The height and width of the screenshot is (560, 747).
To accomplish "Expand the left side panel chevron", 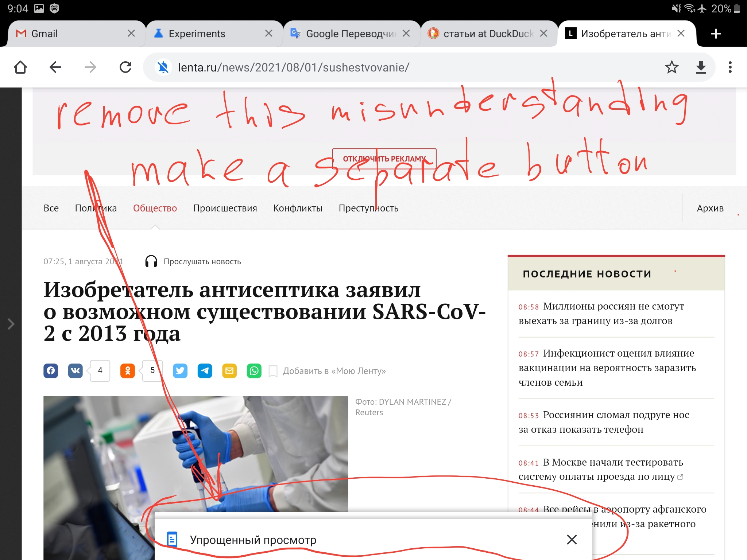I will point(11,324).
